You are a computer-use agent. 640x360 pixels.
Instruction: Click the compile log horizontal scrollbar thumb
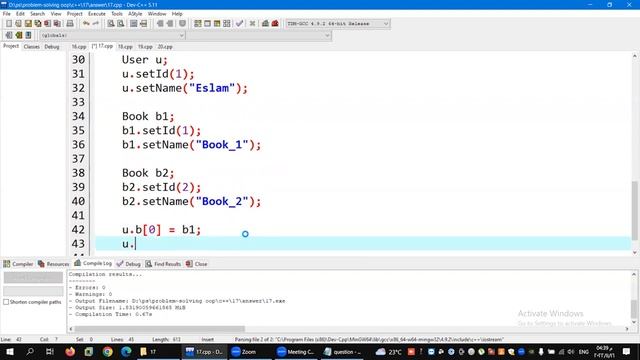click(160, 329)
